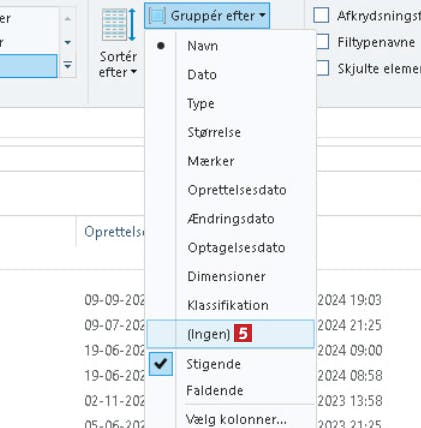Enable the Afkrydsningsfelter checkbox
Image resolution: width=421 pixels, height=428 pixels.
pos(321,15)
